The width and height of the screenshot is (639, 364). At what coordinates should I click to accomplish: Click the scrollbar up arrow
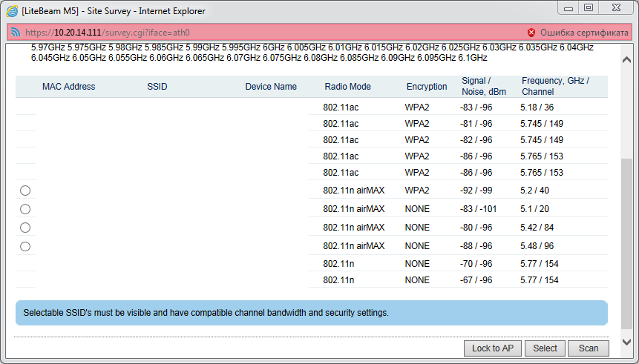point(628,50)
